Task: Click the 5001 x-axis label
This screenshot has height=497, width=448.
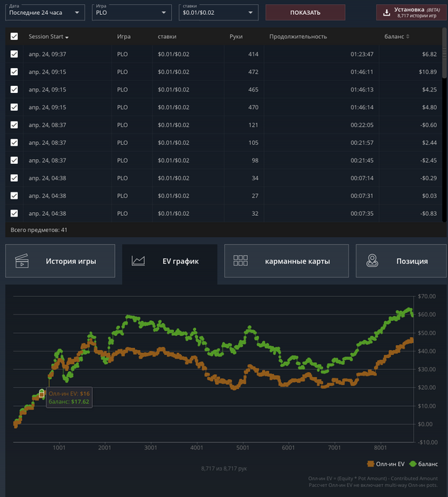Action: [243, 447]
